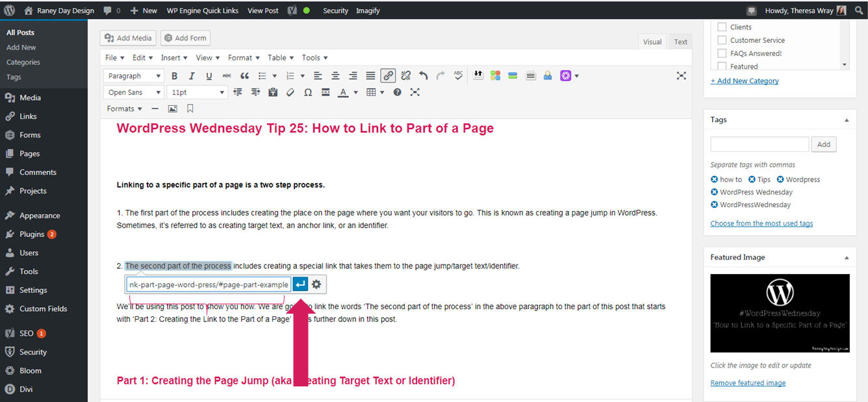The image size is (868, 402).
Task: Collapse the Tags panel
Action: click(x=846, y=120)
